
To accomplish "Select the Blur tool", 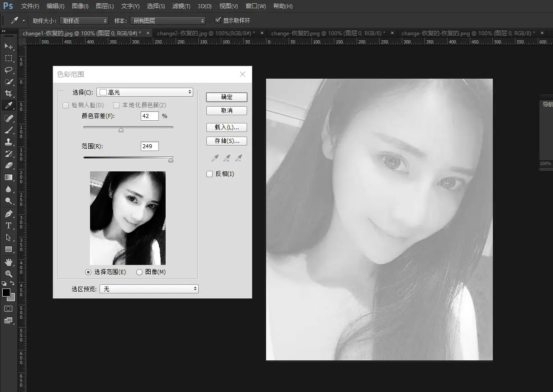I will coord(9,189).
